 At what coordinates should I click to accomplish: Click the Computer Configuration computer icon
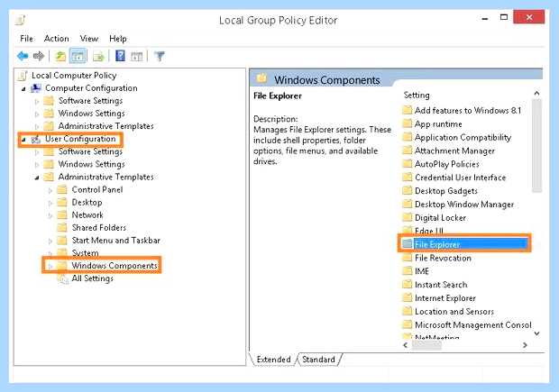36,88
